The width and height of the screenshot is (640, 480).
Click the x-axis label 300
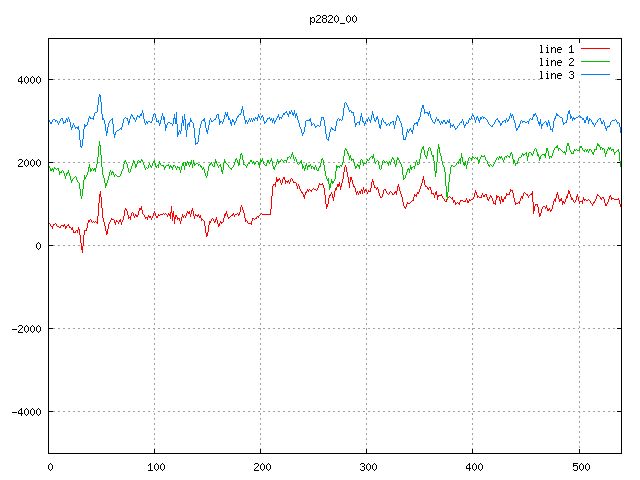(x=368, y=467)
